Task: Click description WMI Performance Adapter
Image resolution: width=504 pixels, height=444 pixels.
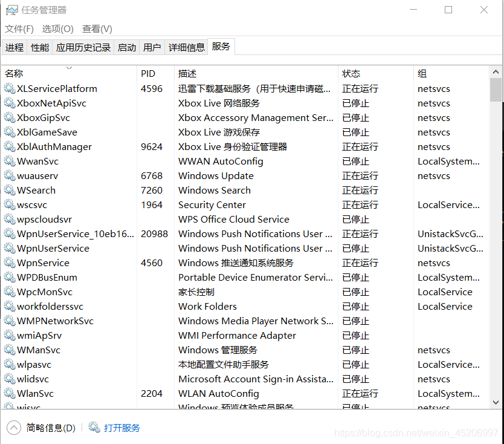Action: pyautogui.click(x=237, y=335)
